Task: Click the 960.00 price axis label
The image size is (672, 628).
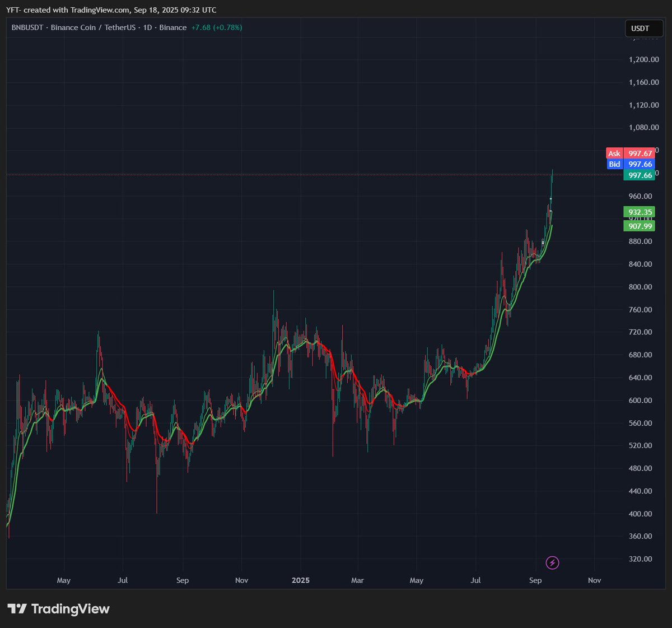Action: [x=640, y=196]
